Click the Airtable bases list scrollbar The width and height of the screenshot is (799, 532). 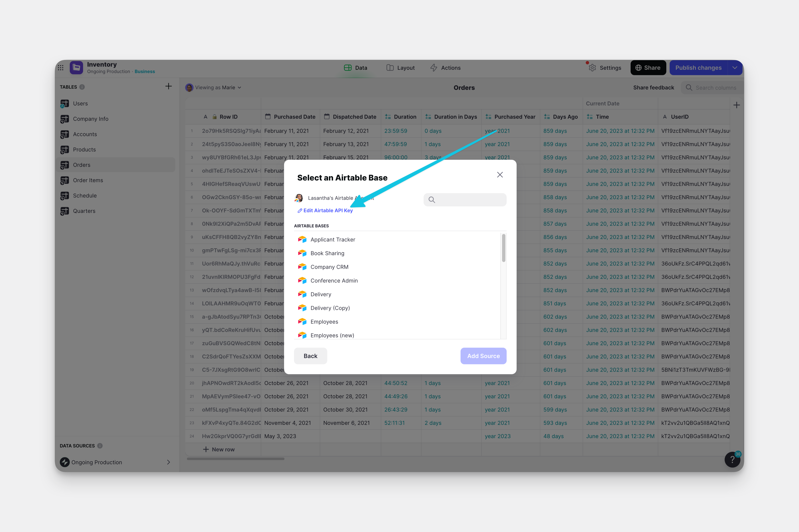pos(504,248)
